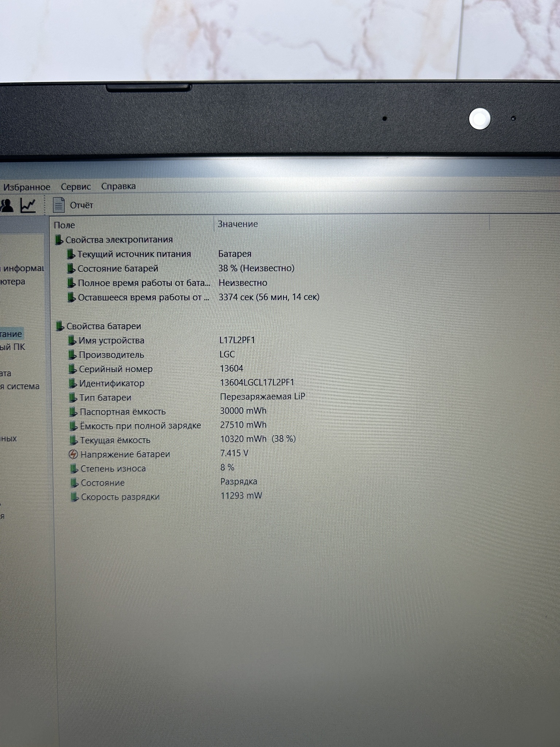Image resolution: width=560 pixels, height=747 pixels.
Task: Click the value Перезаряжаемая LiP
Action: [262, 396]
